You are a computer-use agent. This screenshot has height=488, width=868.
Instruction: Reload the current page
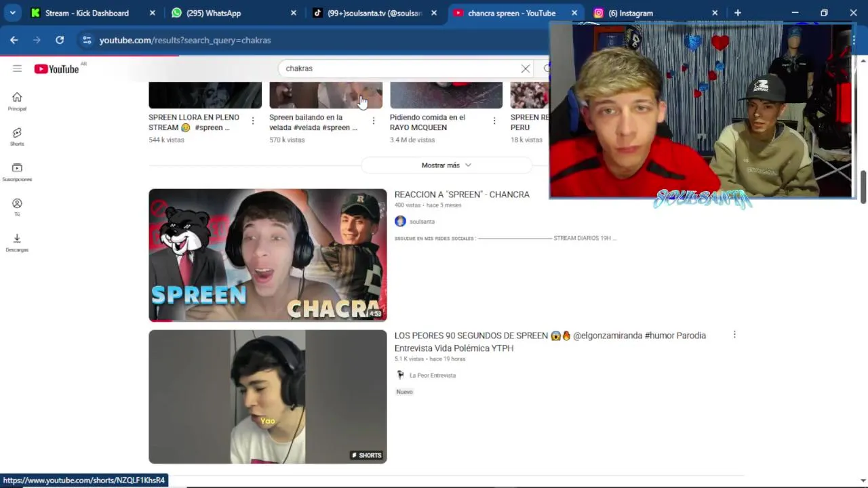pyautogui.click(x=60, y=40)
